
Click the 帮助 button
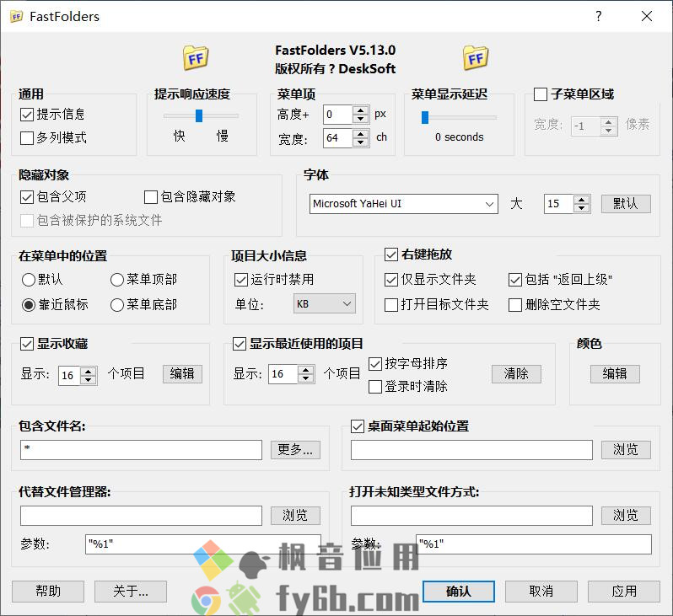[48, 592]
